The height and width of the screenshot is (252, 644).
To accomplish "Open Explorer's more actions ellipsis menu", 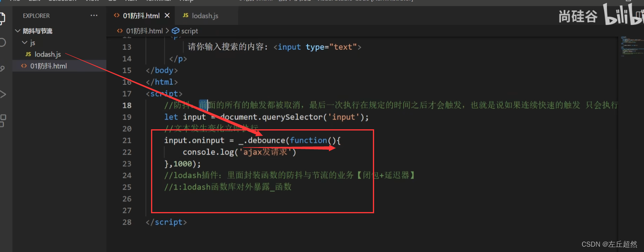I will point(94,15).
